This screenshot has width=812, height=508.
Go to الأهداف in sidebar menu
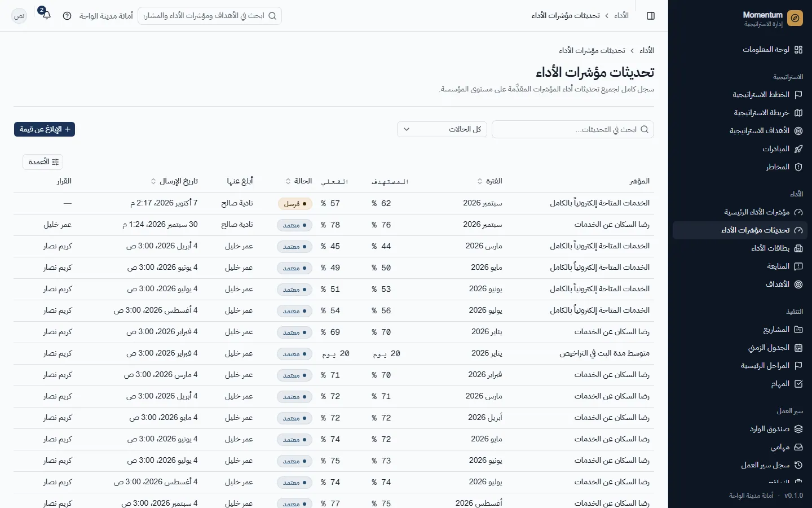pos(740,284)
